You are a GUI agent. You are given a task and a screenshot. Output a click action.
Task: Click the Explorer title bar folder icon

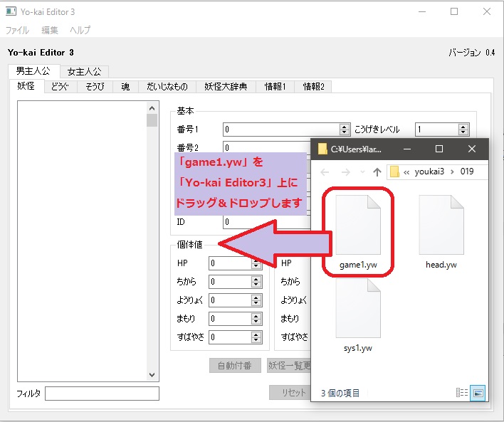[322, 149]
